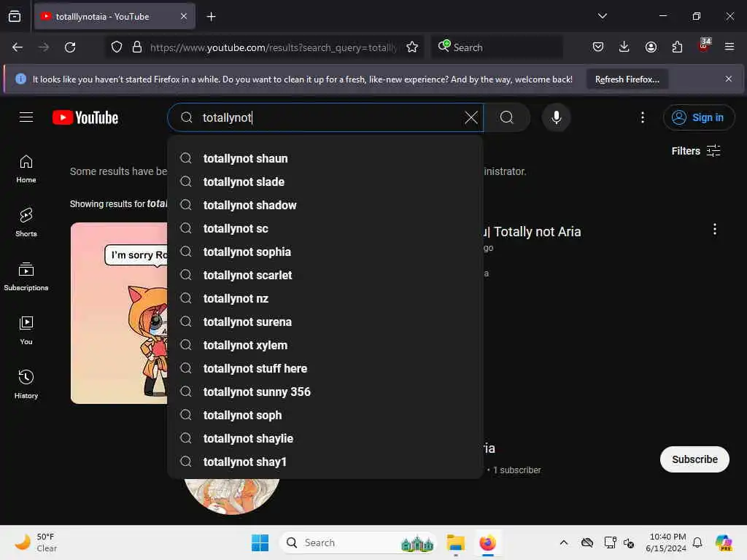The image size is (747, 560).
Task: Open Subscriptions in the sidebar
Action: pyautogui.click(x=26, y=276)
